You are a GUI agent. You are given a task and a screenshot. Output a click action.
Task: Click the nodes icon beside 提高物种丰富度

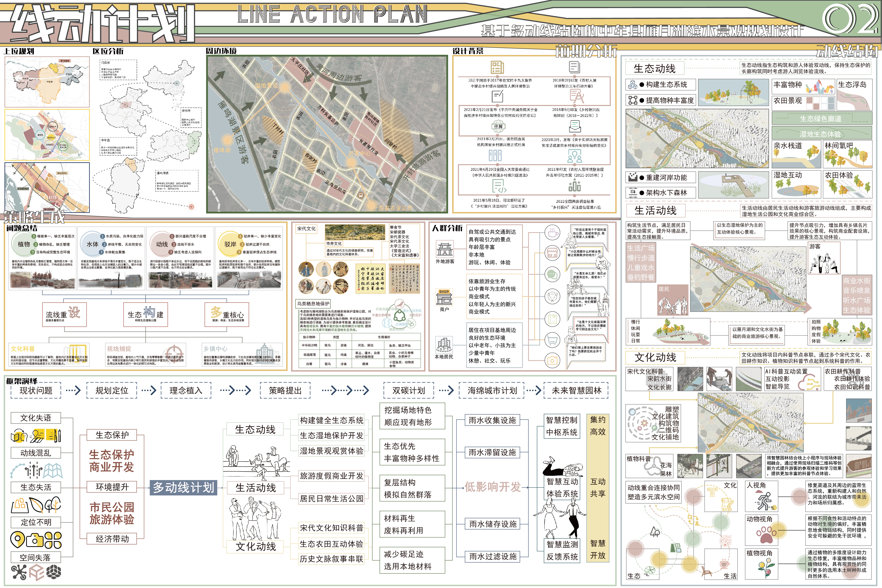(x=633, y=100)
